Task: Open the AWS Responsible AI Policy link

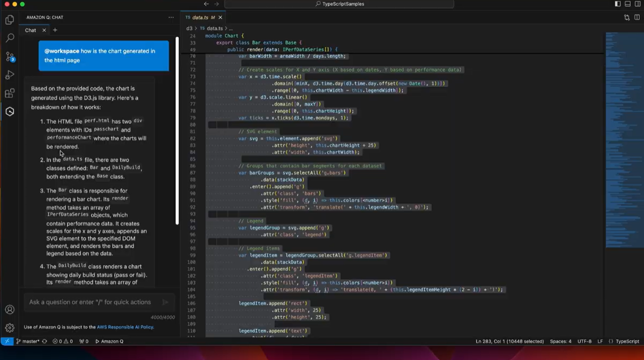Action: (125, 327)
